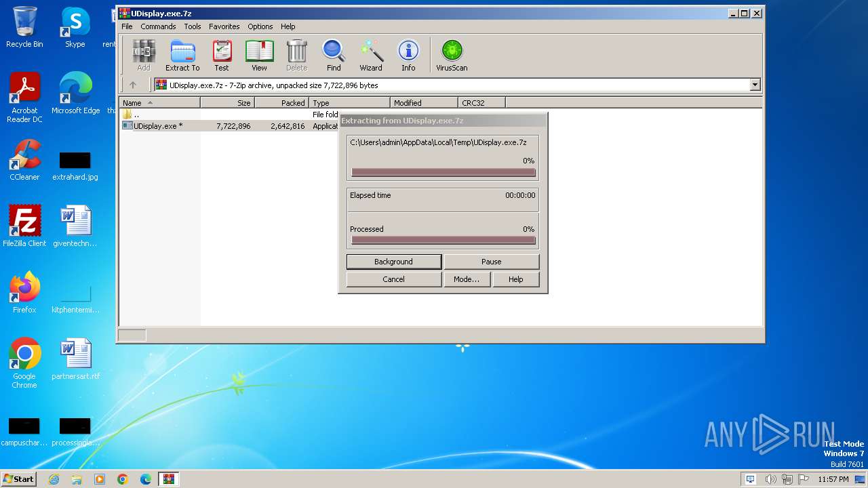This screenshot has height=488, width=868.
Task: Cancel the extraction
Action: pyautogui.click(x=393, y=279)
